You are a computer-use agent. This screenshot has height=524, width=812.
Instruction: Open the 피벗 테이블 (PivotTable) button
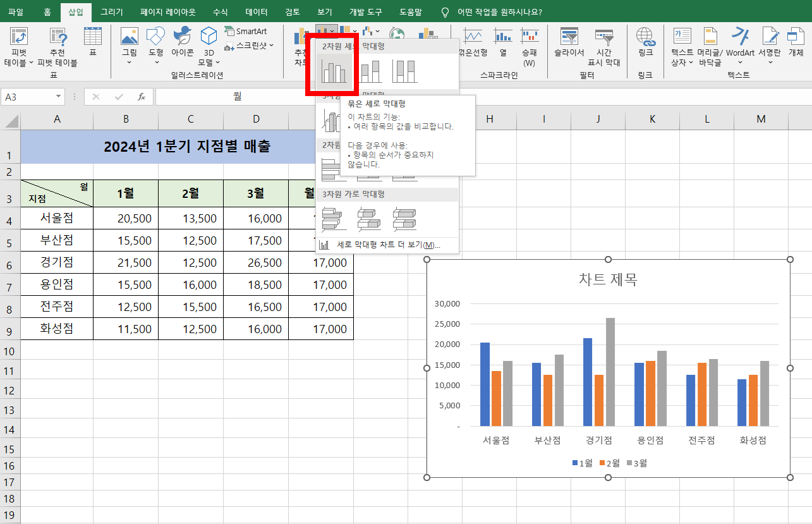click(19, 47)
